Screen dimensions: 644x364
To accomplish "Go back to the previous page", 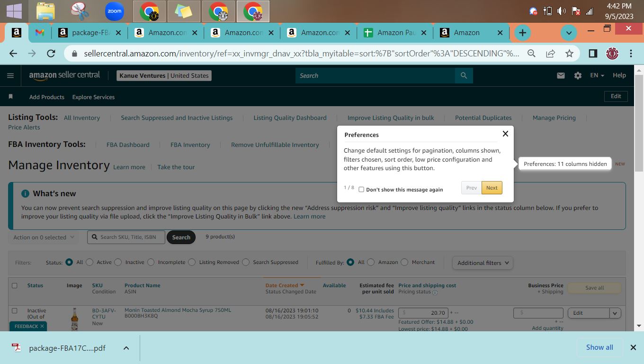I will (13, 54).
